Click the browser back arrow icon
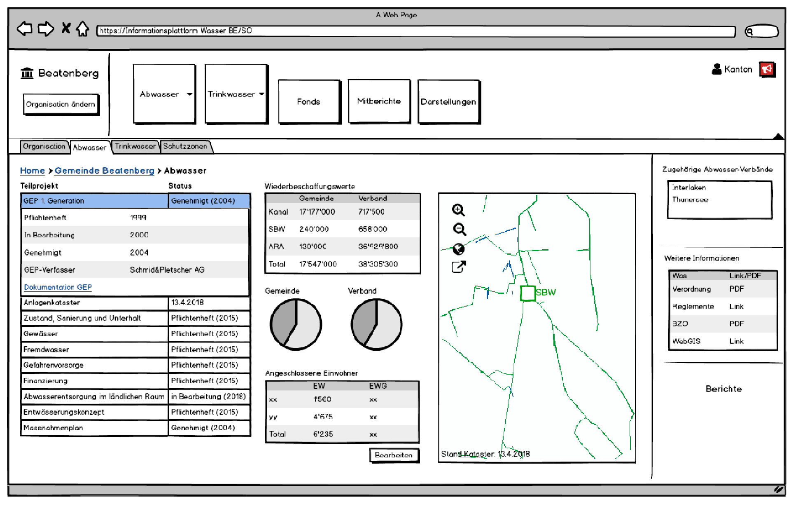This screenshot has width=812, height=518. point(25,29)
